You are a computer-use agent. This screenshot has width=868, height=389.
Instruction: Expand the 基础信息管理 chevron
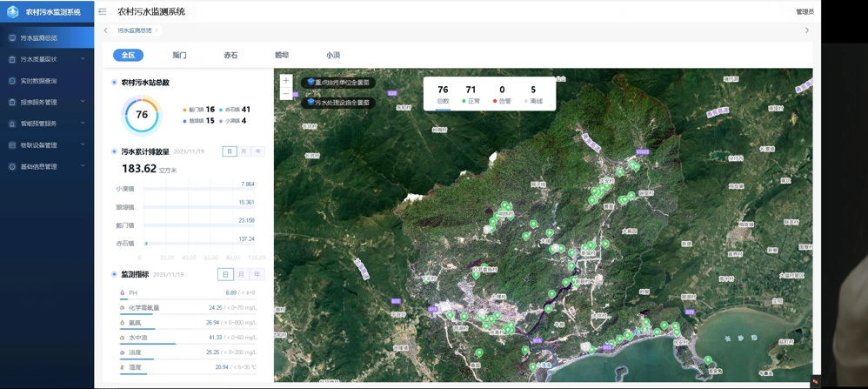click(x=83, y=165)
